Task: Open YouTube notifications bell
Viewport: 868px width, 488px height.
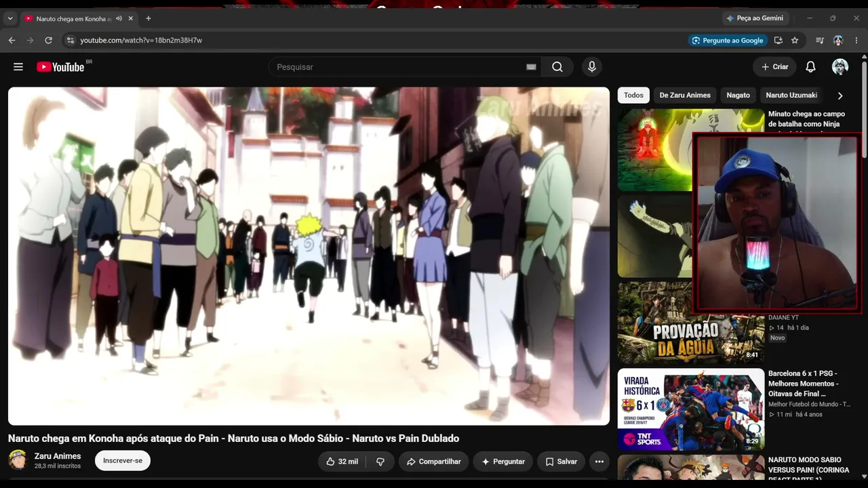Action: tap(810, 67)
